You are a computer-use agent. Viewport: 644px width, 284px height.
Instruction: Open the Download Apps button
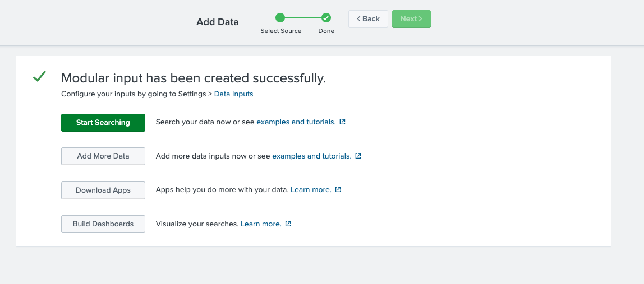pyautogui.click(x=103, y=190)
